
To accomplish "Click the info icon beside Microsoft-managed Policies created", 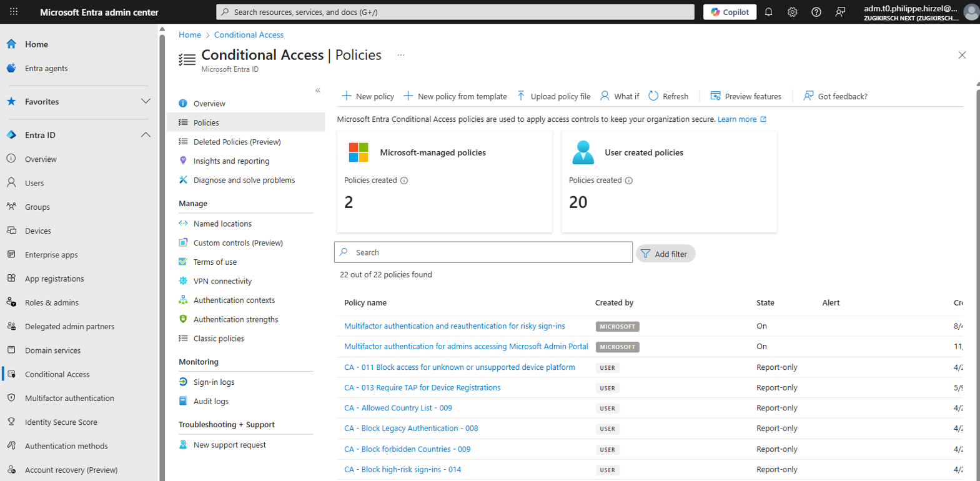I will [x=404, y=181].
